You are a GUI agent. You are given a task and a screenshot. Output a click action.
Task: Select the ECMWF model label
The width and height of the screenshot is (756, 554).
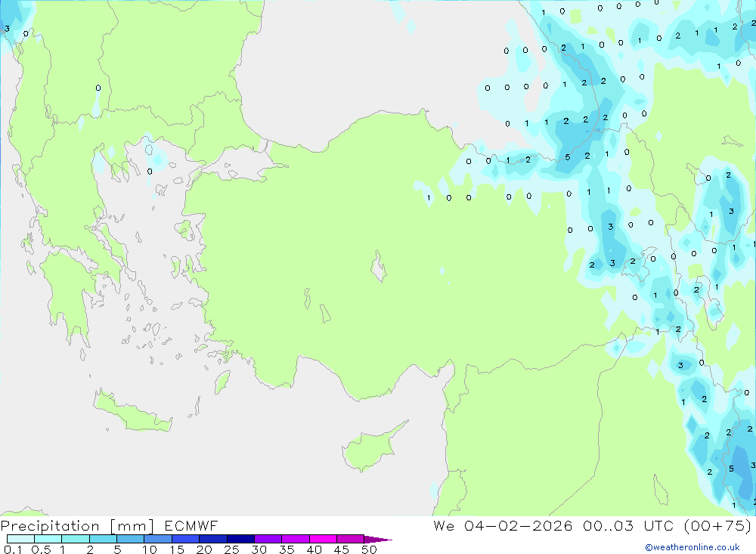[x=191, y=525]
